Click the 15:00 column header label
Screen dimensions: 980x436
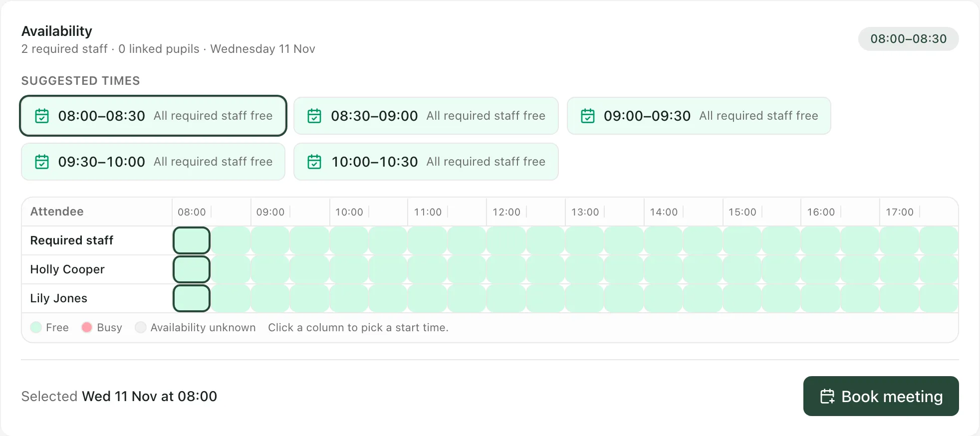pos(742,212)
